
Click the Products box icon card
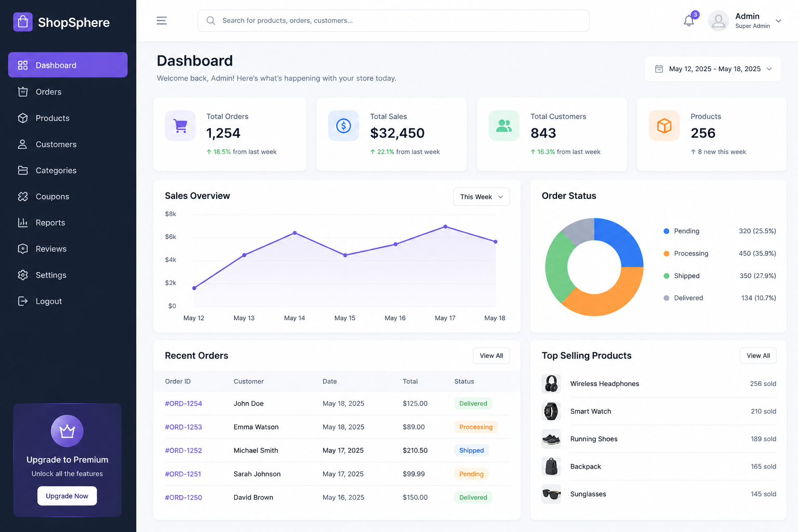tap(664, 126)
